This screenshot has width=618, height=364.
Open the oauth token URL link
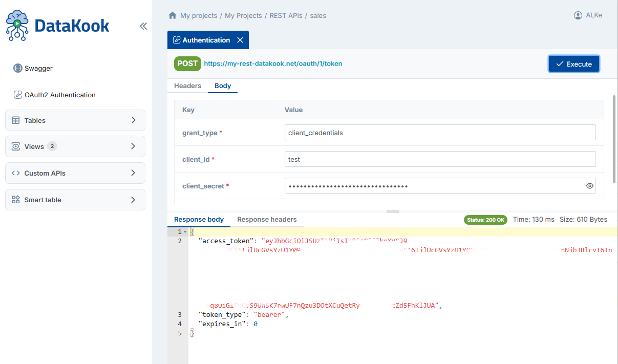(273, 63)
